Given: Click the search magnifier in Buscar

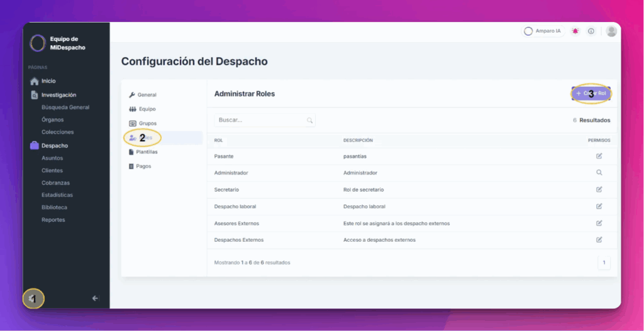Looking at the screenshot, I should (x=309, y=120).
